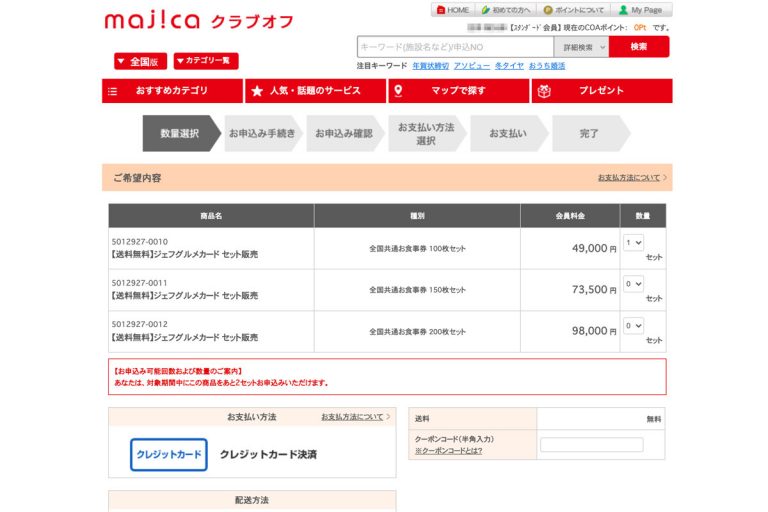Click the 配送方法 section header
Image resolution: width=768 pixels, height=512 pixels.
pyautogui.click(x=252, y=500)
